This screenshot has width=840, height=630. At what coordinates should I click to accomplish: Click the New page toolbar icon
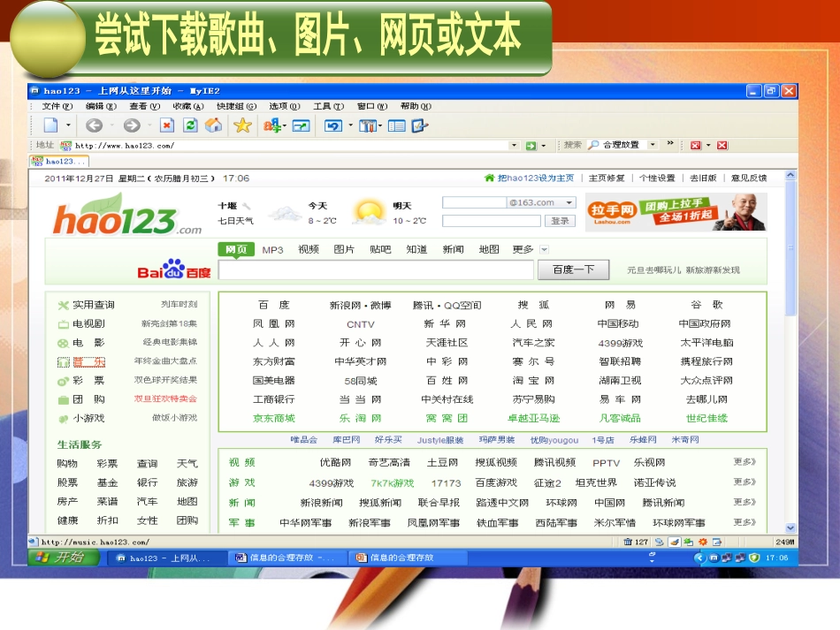pos(50,125)
